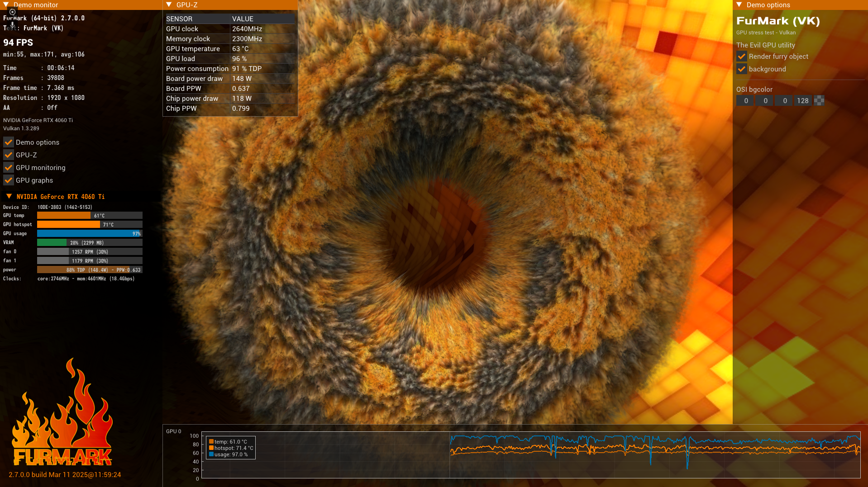Click the GPU temp bar showing 61°C
868x487 pixels.
pos(90,215)
